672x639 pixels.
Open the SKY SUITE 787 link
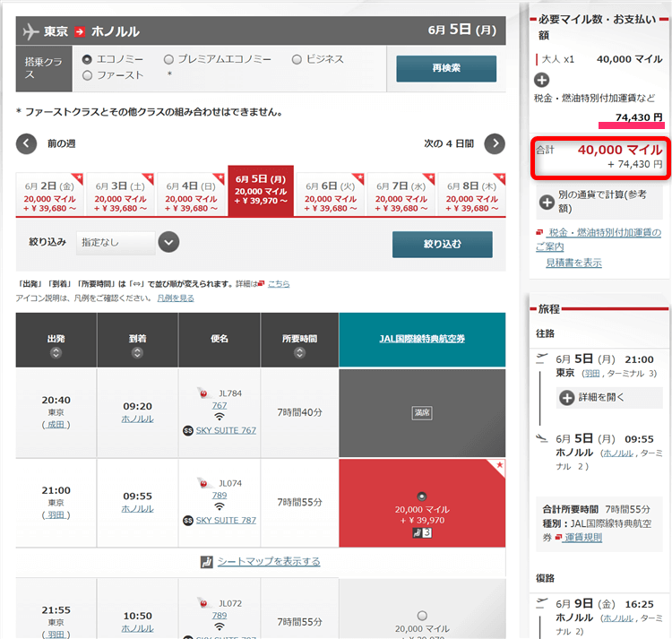[x=225, y=520]
